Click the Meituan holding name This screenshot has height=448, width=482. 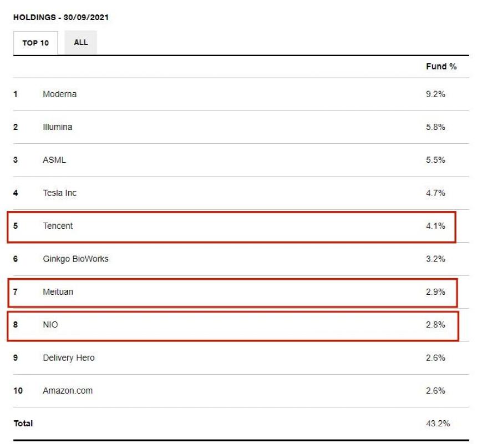(58, 291)
